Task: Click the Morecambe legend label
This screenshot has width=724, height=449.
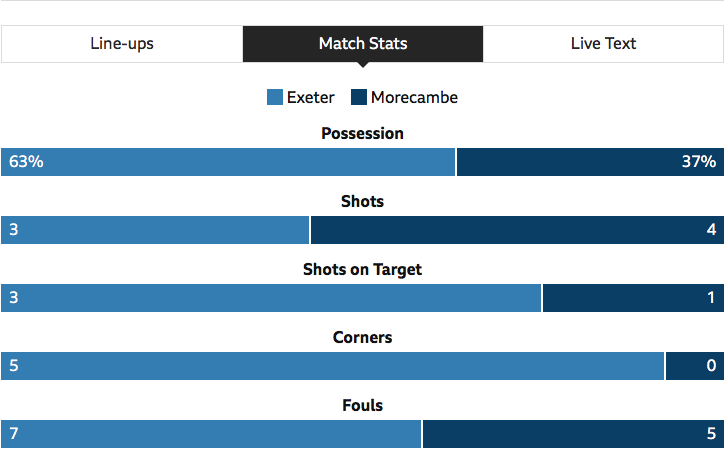Action: point(414,97)
